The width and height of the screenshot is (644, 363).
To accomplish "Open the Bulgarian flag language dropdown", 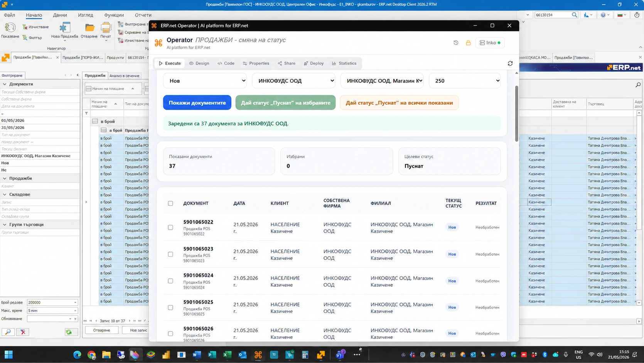I will tap(622, 15).
